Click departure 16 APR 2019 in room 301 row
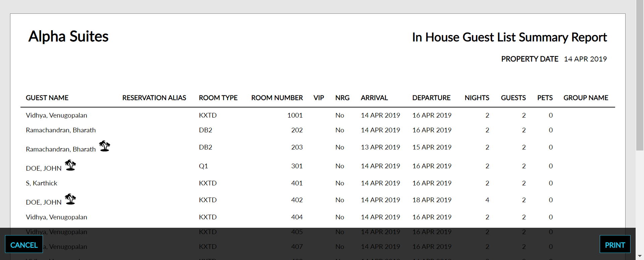Image resolution: width=644 pixels, height=260 pixels. pos(432,166)
